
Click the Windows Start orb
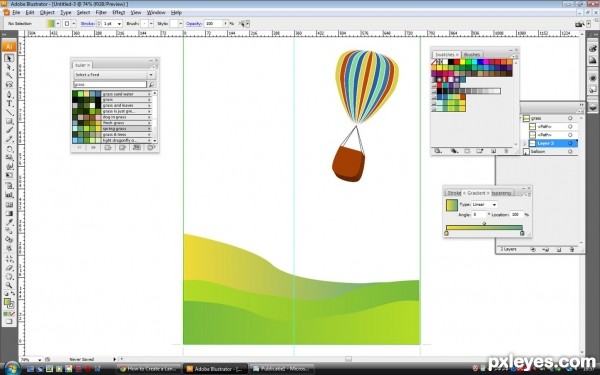point(11,368)
